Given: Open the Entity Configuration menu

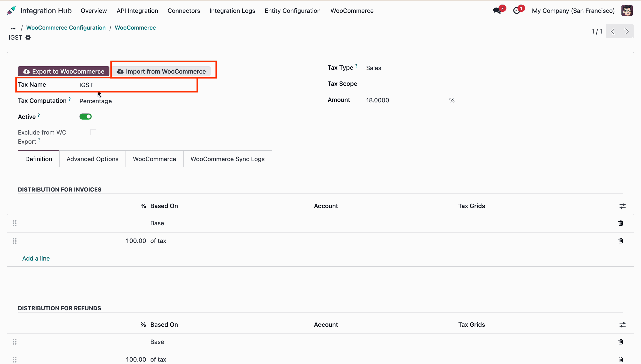Looking at the screenshot, I should 293,11.
